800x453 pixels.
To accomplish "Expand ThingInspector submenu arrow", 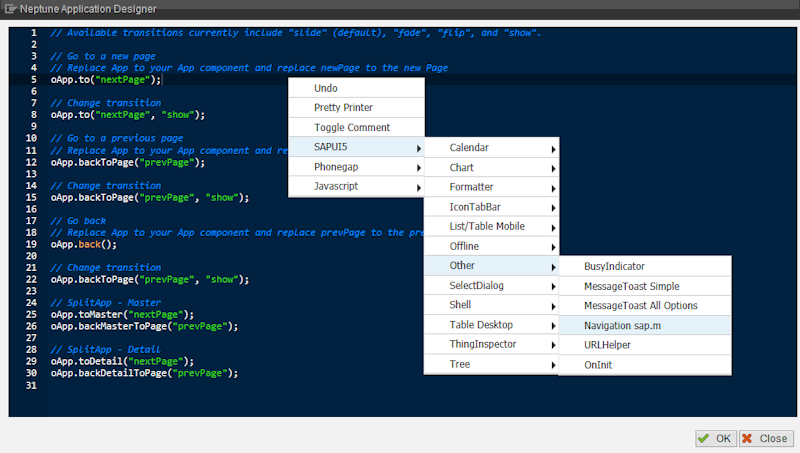I will pos(554,345).
